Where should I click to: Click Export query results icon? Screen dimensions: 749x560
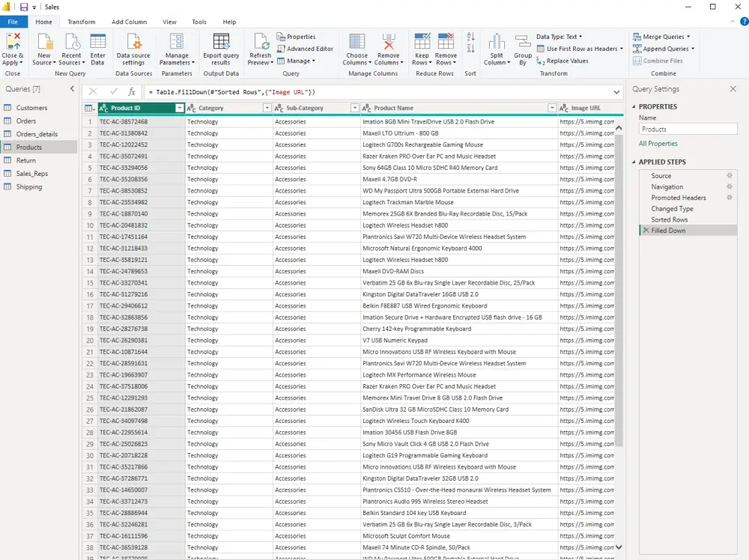tap(221, 41)
